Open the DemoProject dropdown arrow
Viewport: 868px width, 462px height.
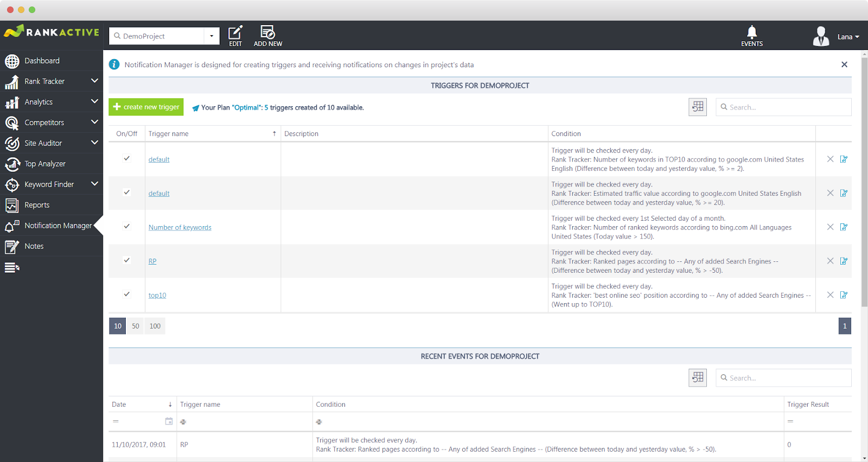click(212, 36)
